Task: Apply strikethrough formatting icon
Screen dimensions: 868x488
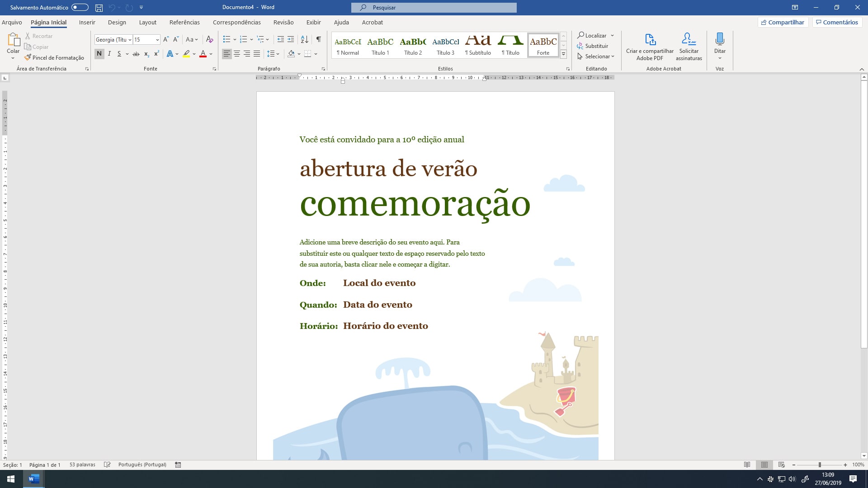Action: click(x=136, y=54)
